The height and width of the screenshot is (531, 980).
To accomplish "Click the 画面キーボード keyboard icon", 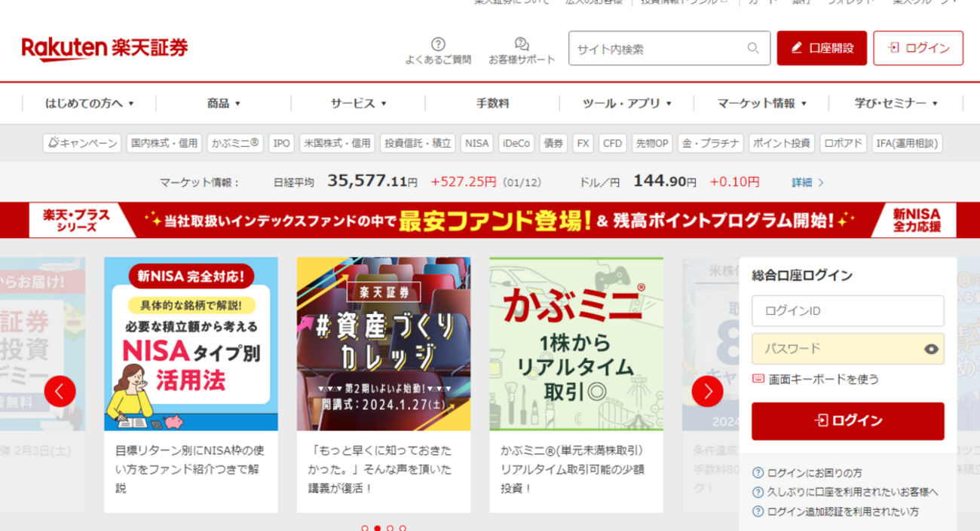I will click(758, 379).
